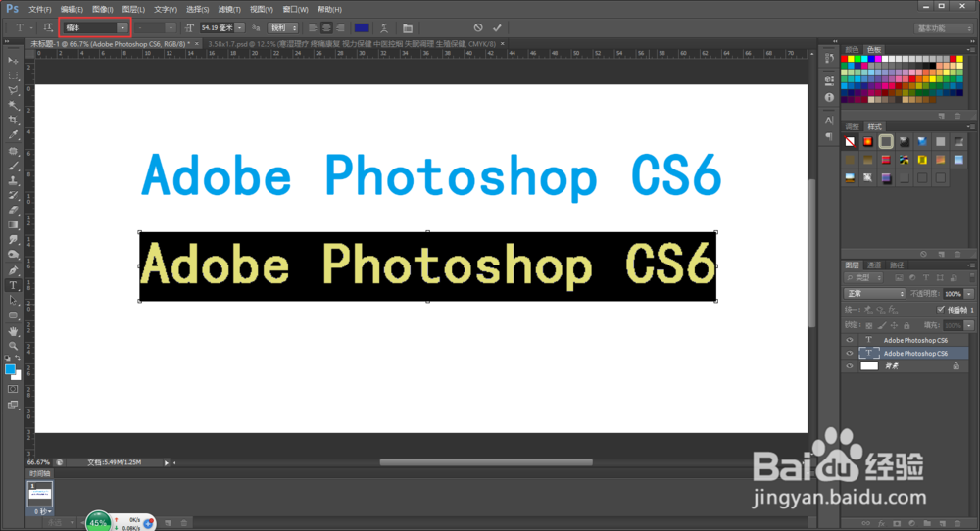The height and width of the screenshot is (531, 980).
Task: Select the Hand tool
Action: pyautogui.click(x=13, y=331)
